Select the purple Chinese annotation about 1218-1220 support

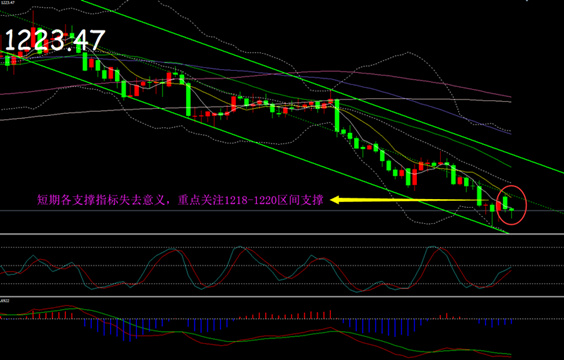pyautogui.click(x=180, y=200)
